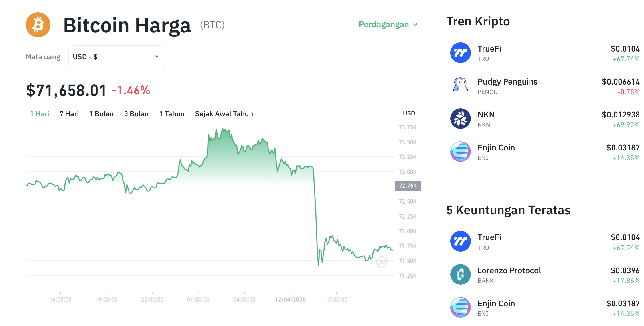The image size is (644, 326).
Task: Click the Pudgy Penguins penguin icon
Action: [x=460, y=86]
